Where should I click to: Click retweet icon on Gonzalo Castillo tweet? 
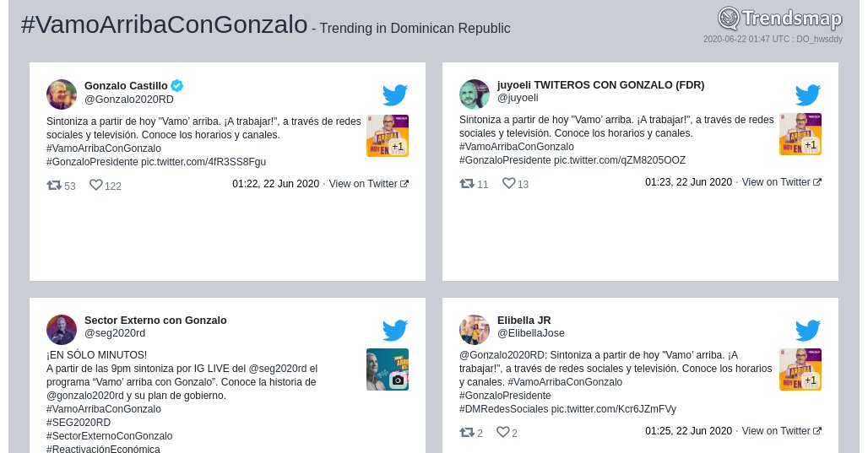[x=54, y=185]
